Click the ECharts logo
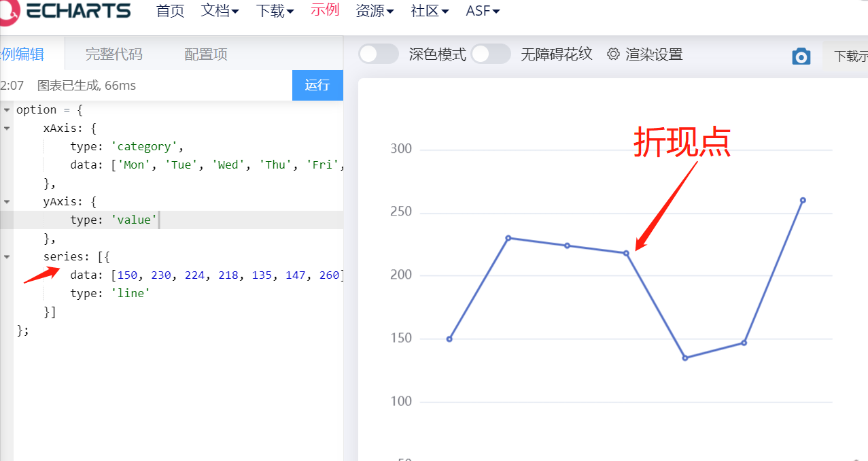 (66, 10)
